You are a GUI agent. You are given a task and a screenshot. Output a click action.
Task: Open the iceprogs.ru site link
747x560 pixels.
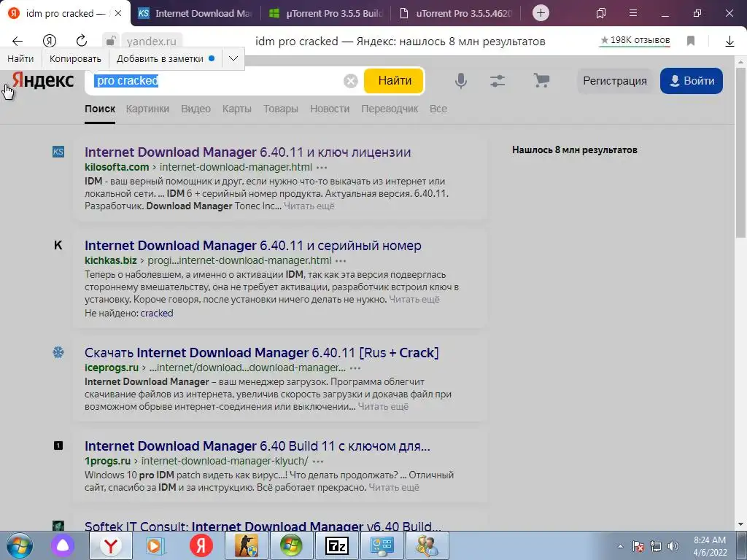click(112, 368)
